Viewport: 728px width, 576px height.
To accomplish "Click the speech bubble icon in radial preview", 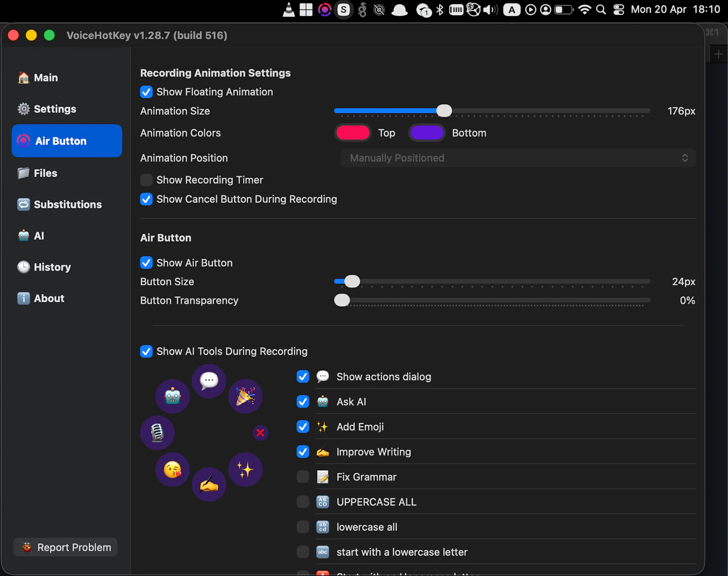I will click(x=209, y=381).
